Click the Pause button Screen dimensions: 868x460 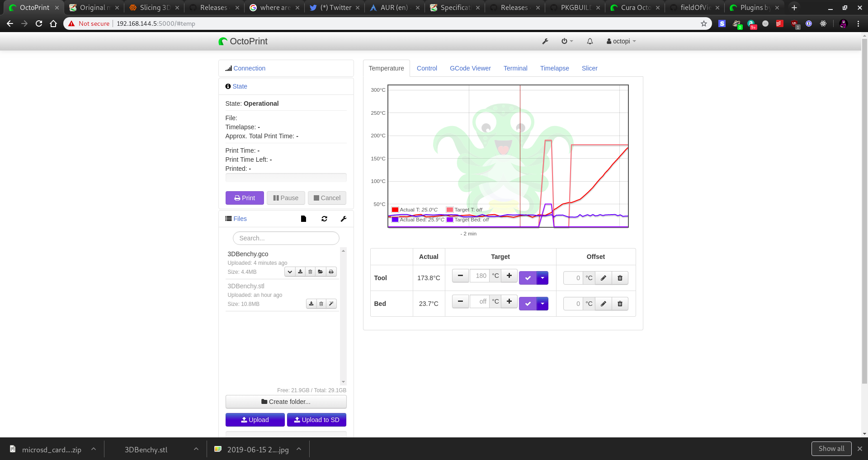tap(286, 198)
